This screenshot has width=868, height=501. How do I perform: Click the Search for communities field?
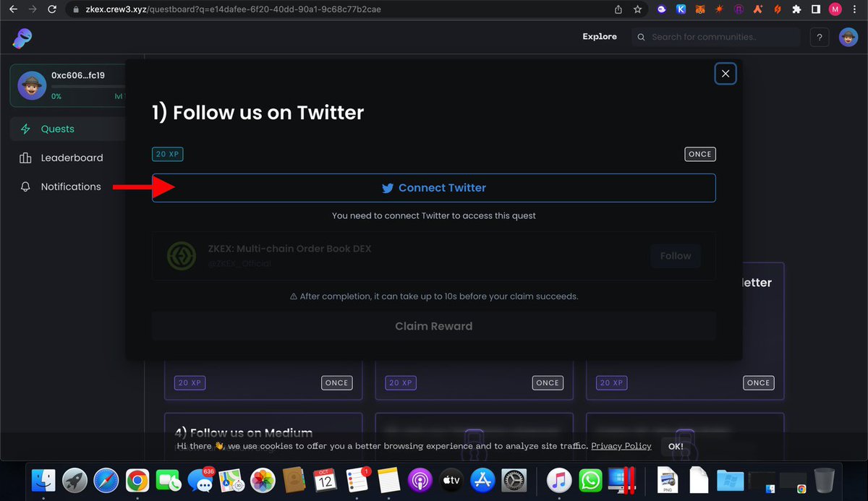716,37
